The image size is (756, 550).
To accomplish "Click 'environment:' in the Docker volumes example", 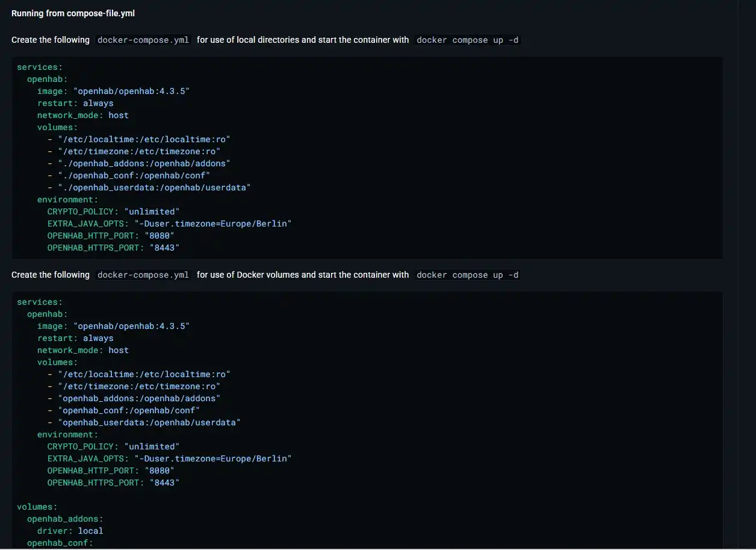I will pyautogui.click(x=67, y=434).
